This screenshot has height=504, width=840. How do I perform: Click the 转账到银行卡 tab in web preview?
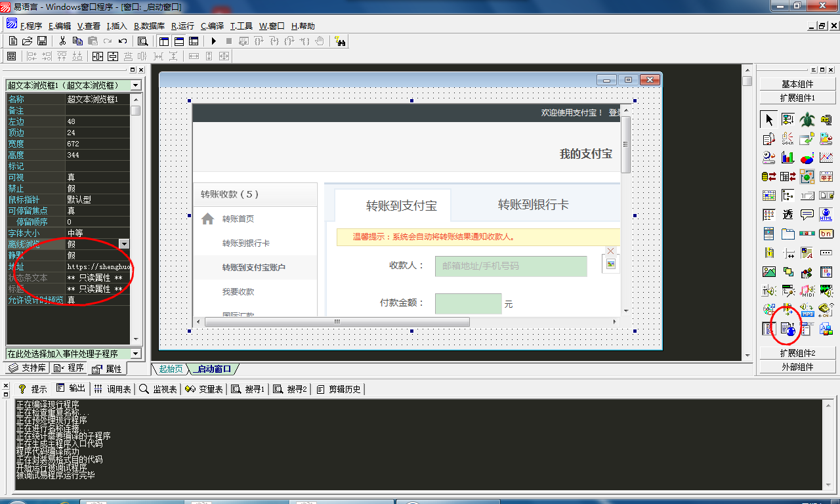(533, 205)
